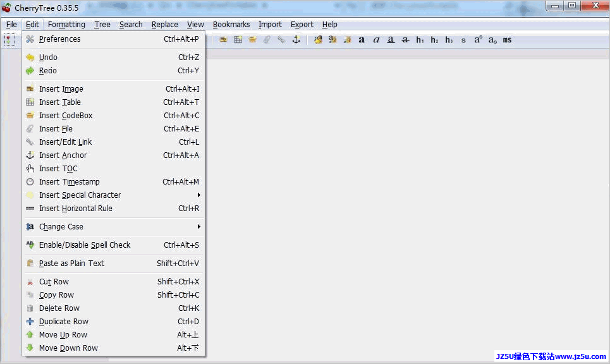Image resolution: width=610 pixels, height=364 pixels.
Task: Toggle italic text formatting in the toolbar
Action: [376, 40]
